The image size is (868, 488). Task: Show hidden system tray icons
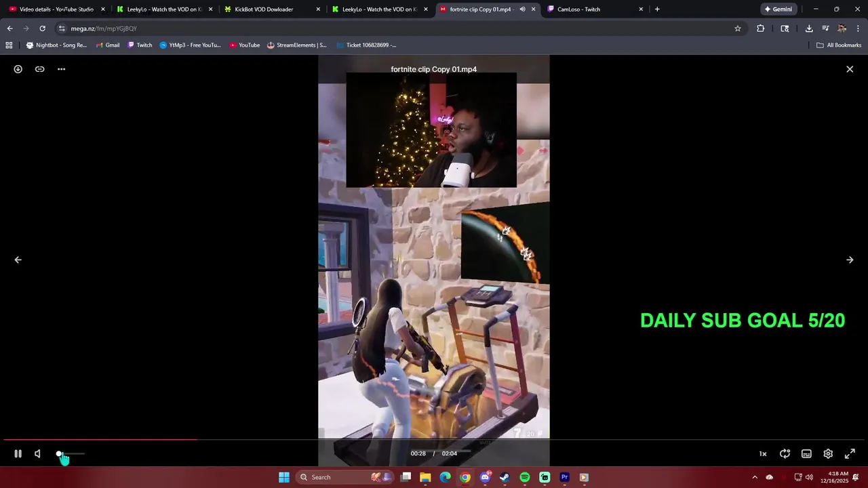(x=755, y=477)
